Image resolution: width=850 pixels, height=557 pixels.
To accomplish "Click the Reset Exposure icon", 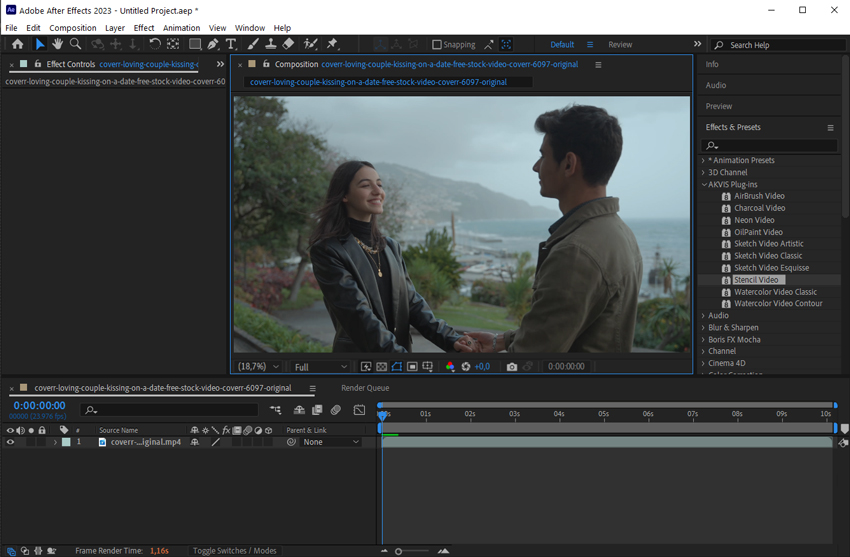I will coord(466,367).
